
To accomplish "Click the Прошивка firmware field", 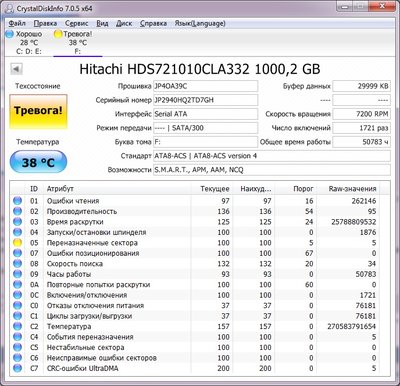I will [205, 86].
